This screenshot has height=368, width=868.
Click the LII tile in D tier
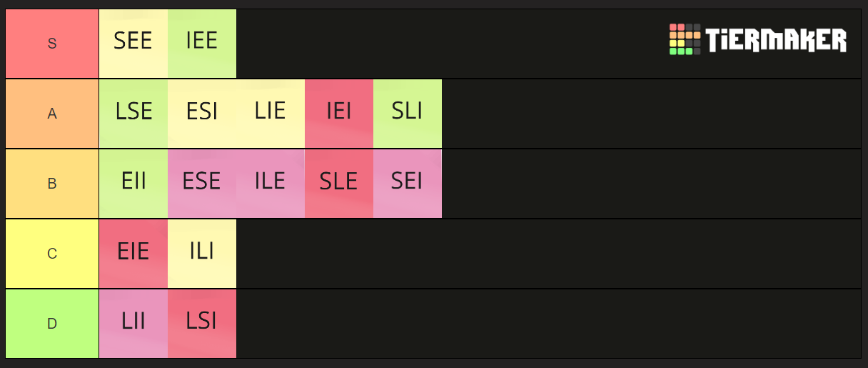[x=133, y=324]
